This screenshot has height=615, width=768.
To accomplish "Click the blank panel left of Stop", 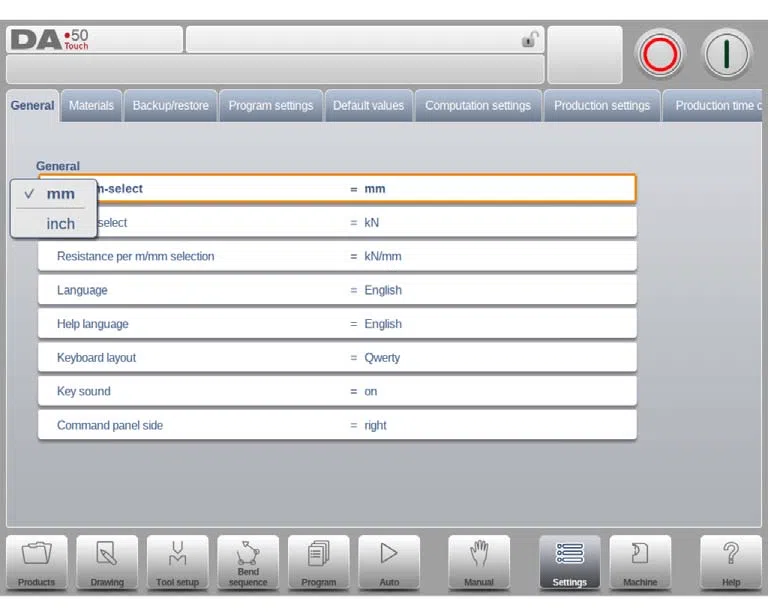I will 585,55.
